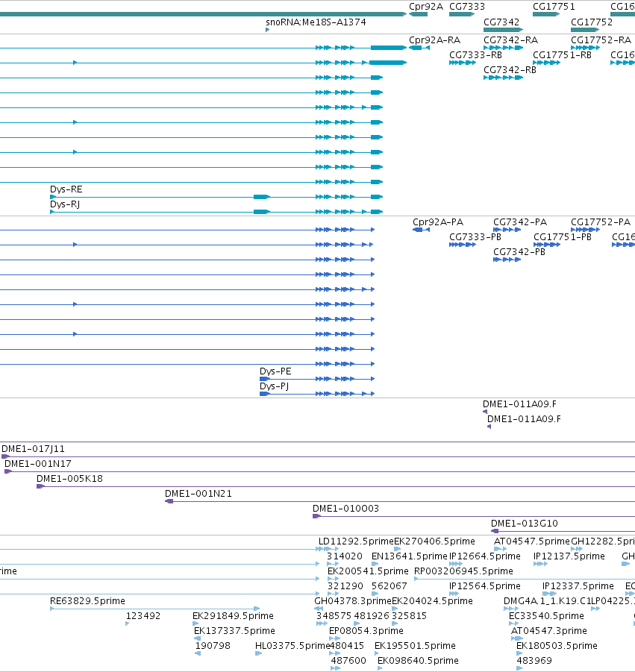
Task: Open the CG17752-PA protein label
Action: (601, 222)
